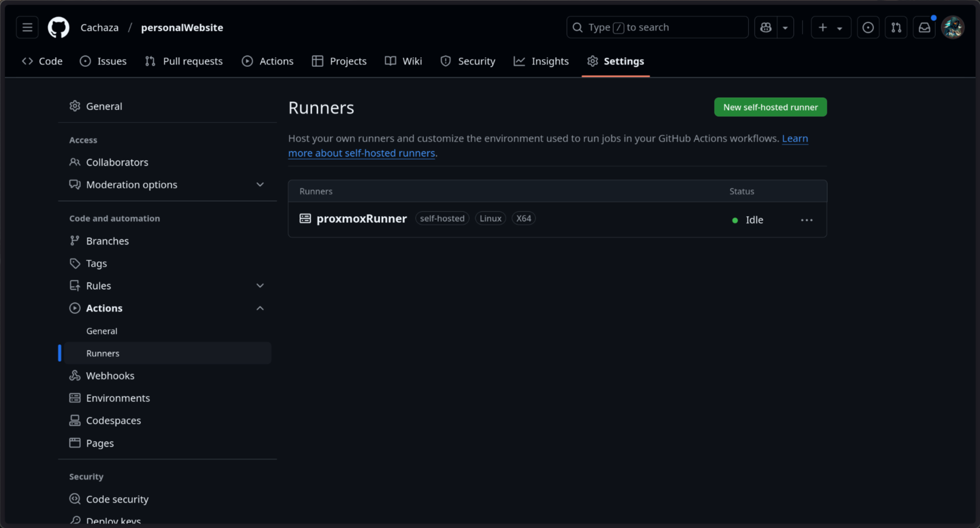Click the Linux label
The width and height of the screenshot is (980, 528).
490,218
